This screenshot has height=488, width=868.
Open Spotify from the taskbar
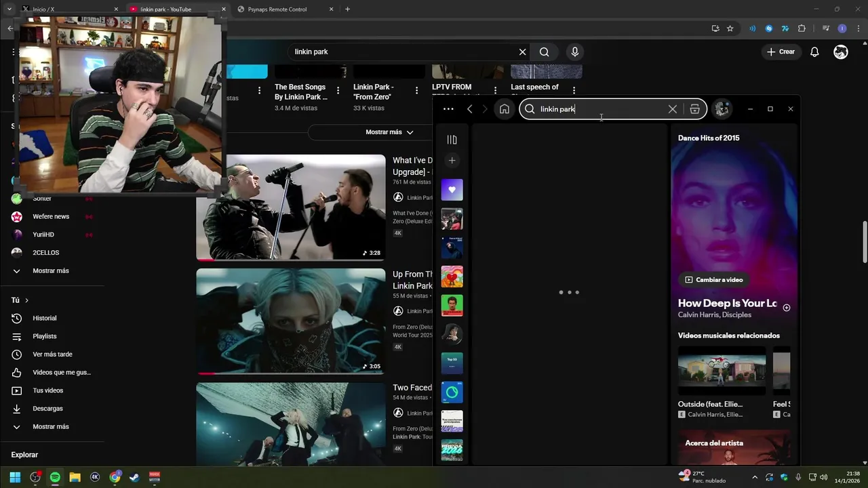click(55, 477)
